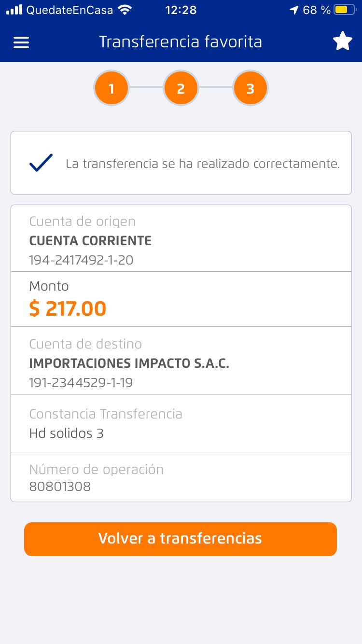362x644 pixels.
Task: Tap the Wi-Fi status icon
Action: tap(125, 10)
